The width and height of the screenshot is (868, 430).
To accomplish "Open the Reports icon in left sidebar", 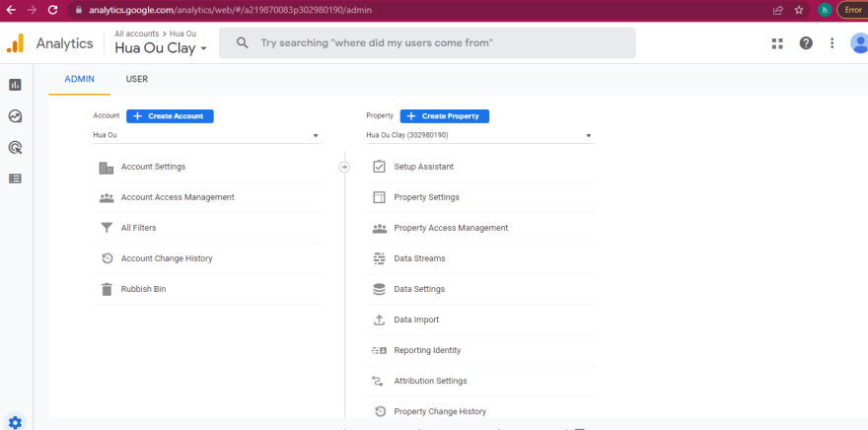I will coord(15,85).
